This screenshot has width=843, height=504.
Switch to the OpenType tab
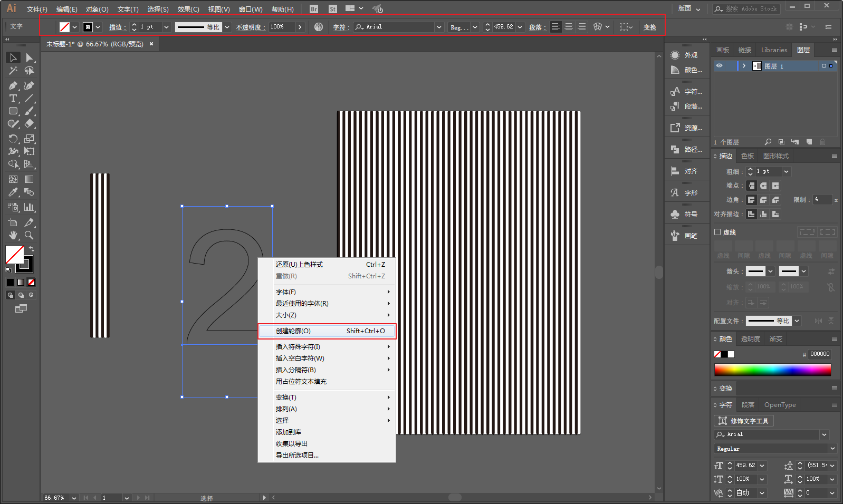tap(780, 405)
